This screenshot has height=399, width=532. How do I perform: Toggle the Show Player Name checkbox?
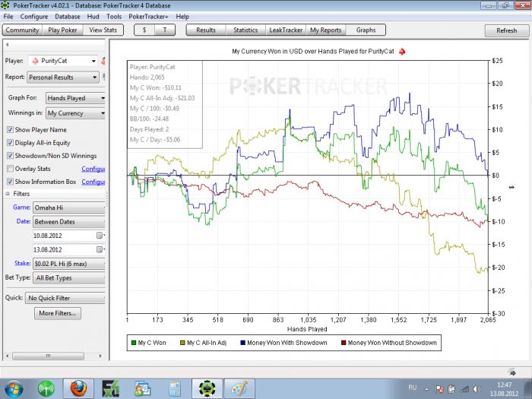pos(10,130)
